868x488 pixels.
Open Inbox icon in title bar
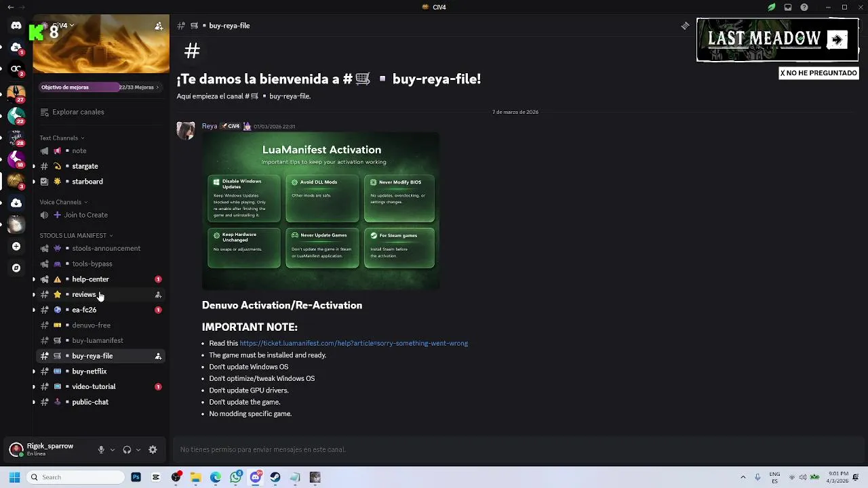(x=788, y=7)
